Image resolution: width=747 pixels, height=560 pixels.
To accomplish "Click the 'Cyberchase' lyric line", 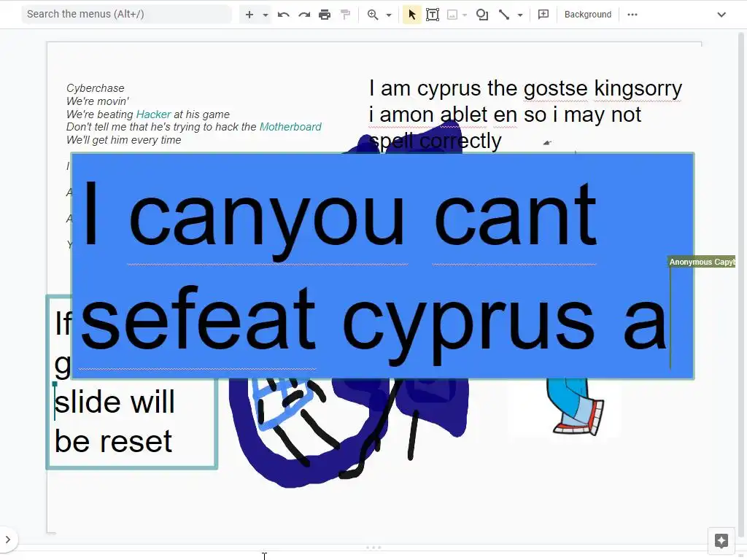I will point(96,88).
